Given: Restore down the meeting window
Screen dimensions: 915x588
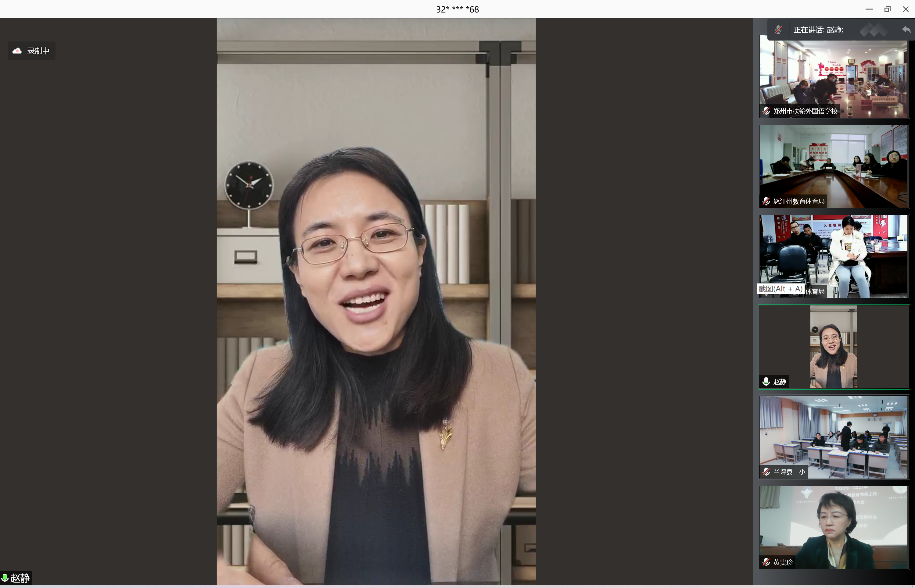Looking at the screenshot, I should point(887,9).
